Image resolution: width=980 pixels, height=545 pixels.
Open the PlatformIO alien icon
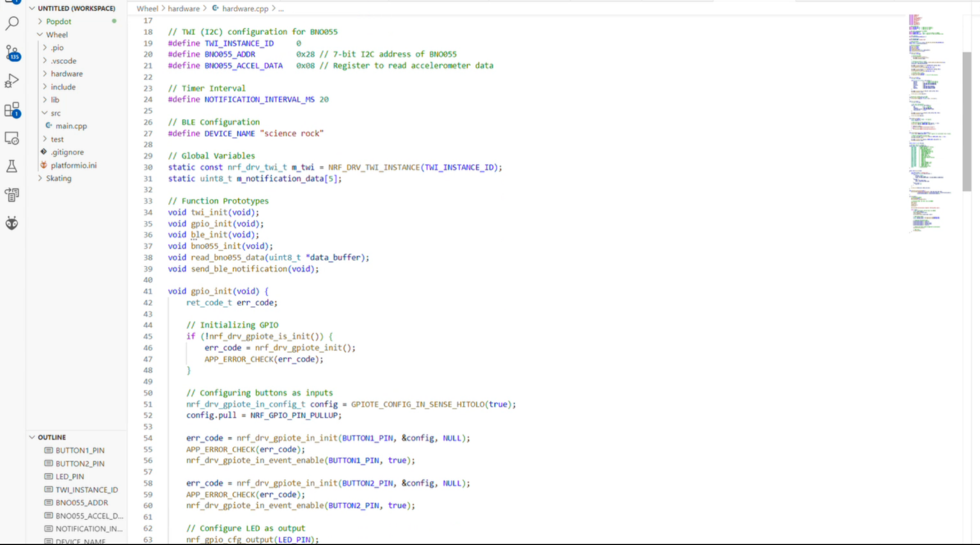[12, 223]
